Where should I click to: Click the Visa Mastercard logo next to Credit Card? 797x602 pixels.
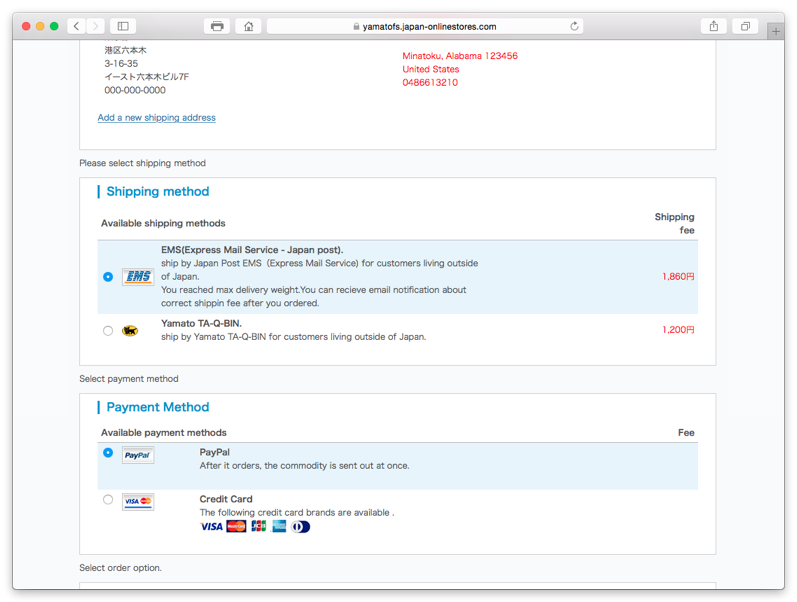138,501
